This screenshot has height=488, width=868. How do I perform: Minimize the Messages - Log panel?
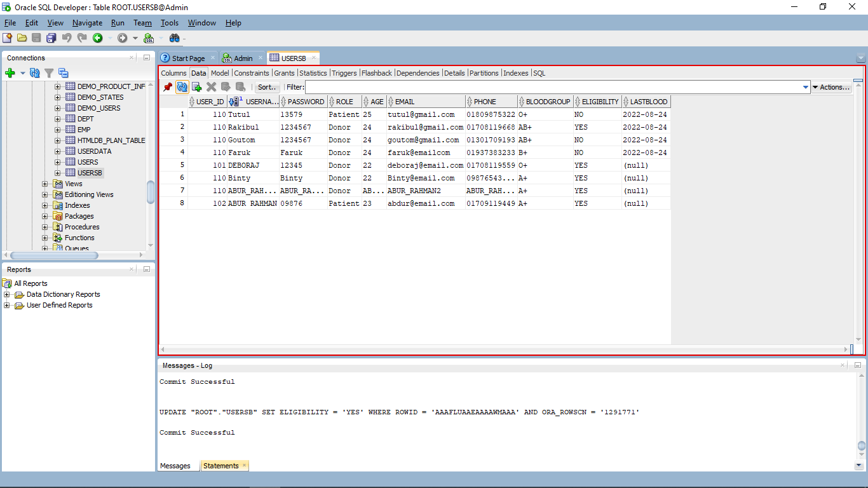[857, 365]
